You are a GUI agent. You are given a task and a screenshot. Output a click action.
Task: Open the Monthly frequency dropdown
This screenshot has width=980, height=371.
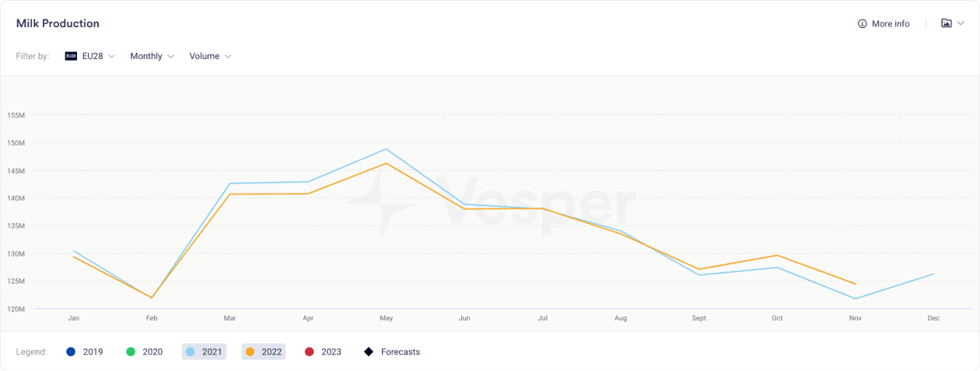[x=152, y=56]
